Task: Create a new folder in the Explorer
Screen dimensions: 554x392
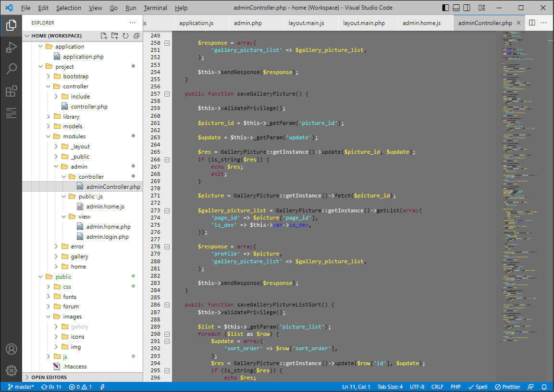Action: (x=114, y=36)
